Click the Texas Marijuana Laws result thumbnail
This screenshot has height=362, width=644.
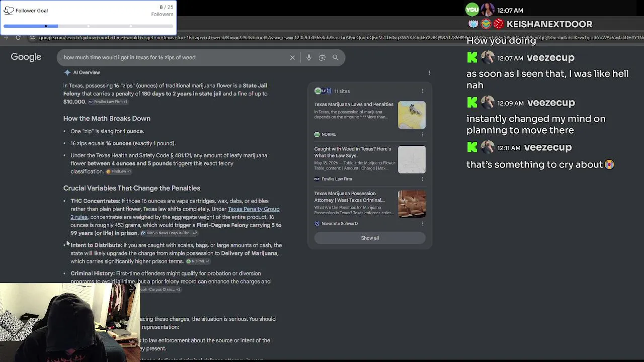pos(412,115)
